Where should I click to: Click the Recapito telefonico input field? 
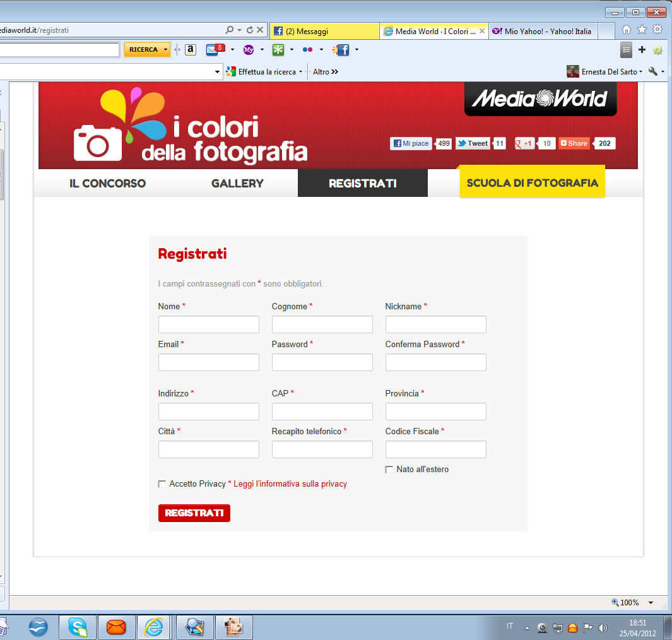coord(322,449)
